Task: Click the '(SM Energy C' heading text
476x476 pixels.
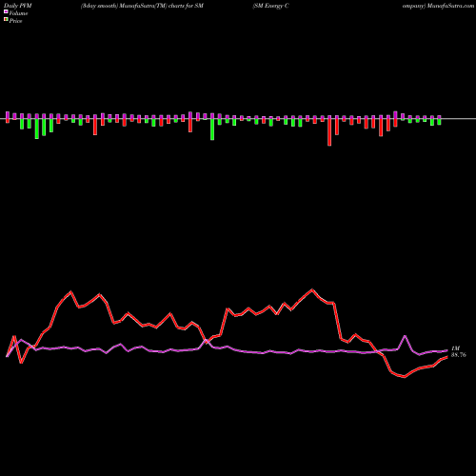Action: pyautogui.click(x=270, y=6)
